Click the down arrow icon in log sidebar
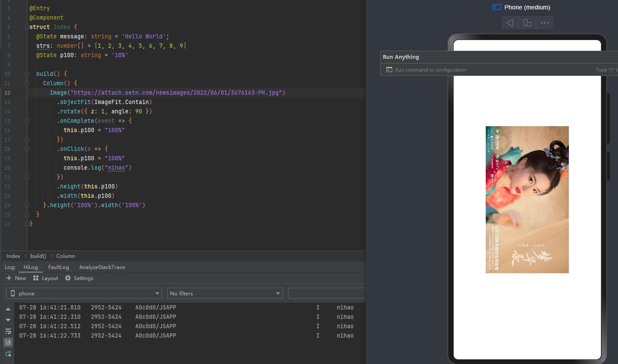This screenshot has width=618, height=364. 8,320
